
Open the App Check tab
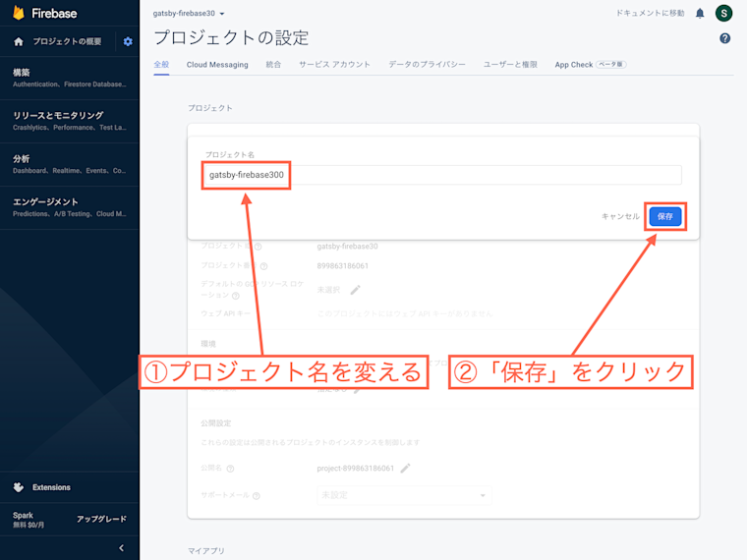tap(591, 64)
